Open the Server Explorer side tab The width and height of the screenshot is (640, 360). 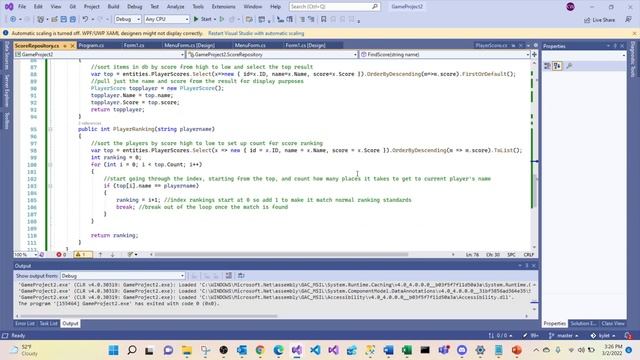[6, 90]
